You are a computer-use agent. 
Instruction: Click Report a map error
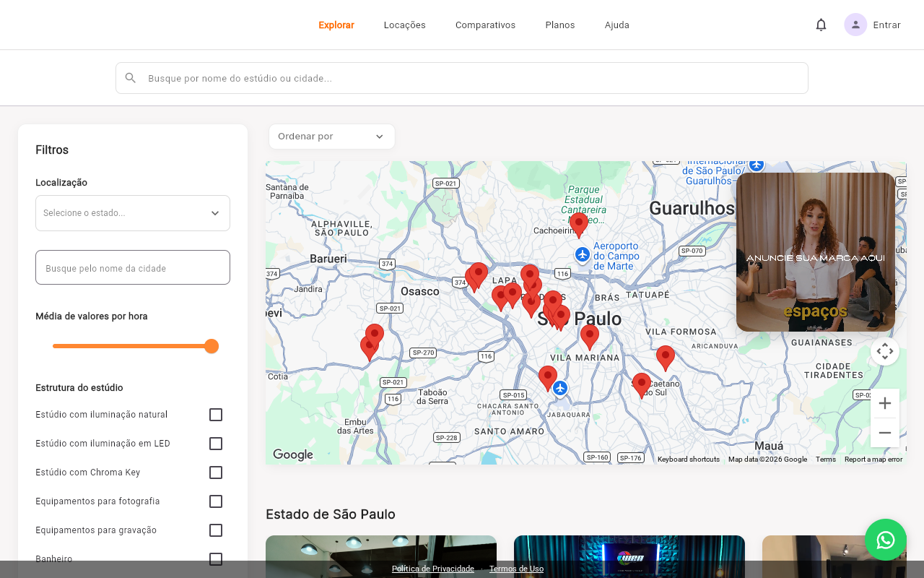pyautogui.click(x=873, y=460)
